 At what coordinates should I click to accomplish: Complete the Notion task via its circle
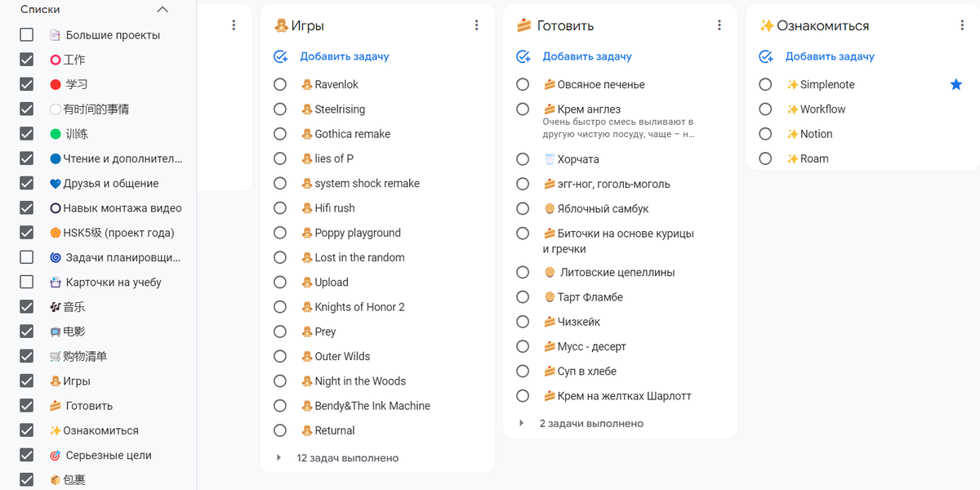pyautogui.click(x=765, y=134)
